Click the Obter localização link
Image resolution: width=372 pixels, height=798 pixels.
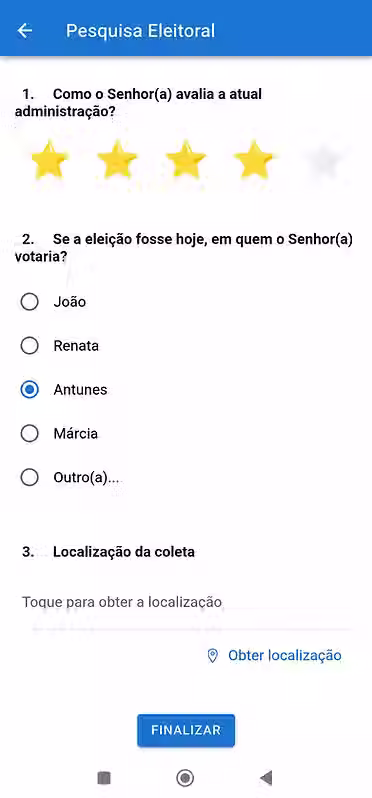[284, 656]
